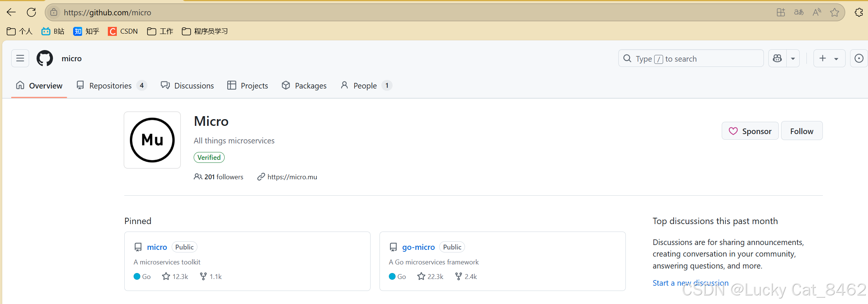
Task: Click the Sponsor button
Action: tap(750, 131)
